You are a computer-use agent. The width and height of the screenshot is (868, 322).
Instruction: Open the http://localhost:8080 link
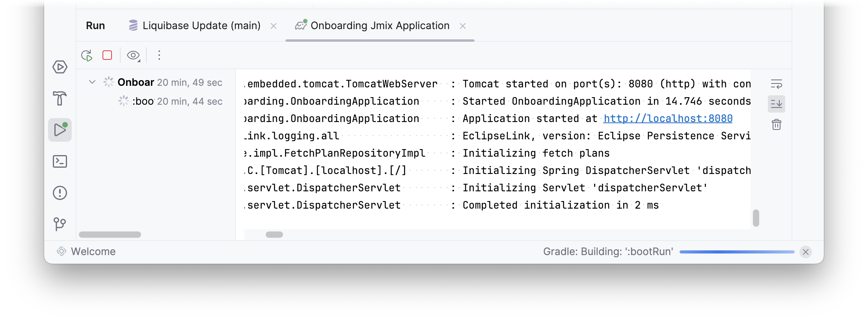668,118
